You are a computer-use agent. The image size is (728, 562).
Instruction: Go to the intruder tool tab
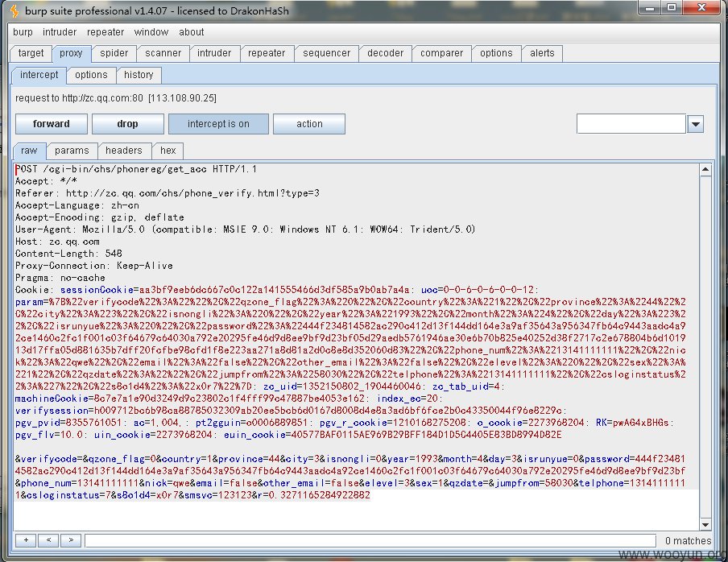pos(214,53)
